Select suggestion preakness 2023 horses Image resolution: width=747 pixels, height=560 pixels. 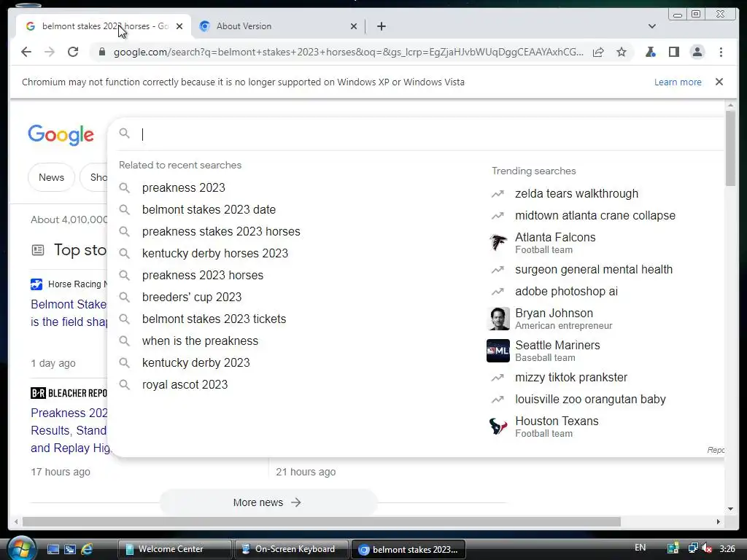[203, 275]
